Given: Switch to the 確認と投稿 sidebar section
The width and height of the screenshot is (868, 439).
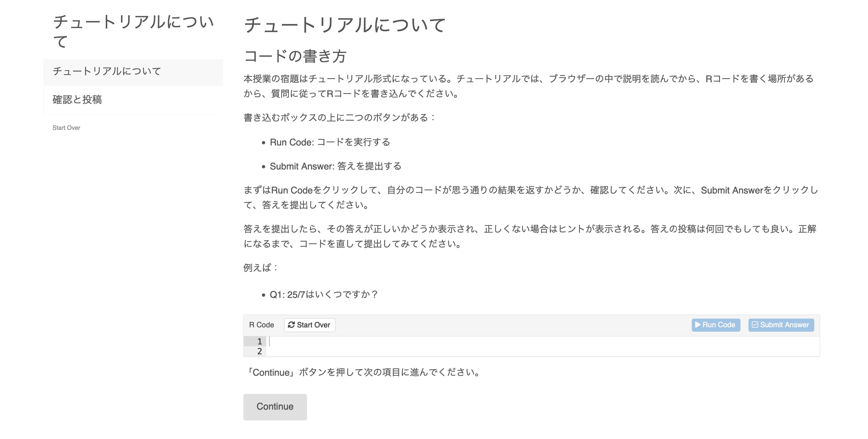Looking at the screenshot, I should pos(77,100).
